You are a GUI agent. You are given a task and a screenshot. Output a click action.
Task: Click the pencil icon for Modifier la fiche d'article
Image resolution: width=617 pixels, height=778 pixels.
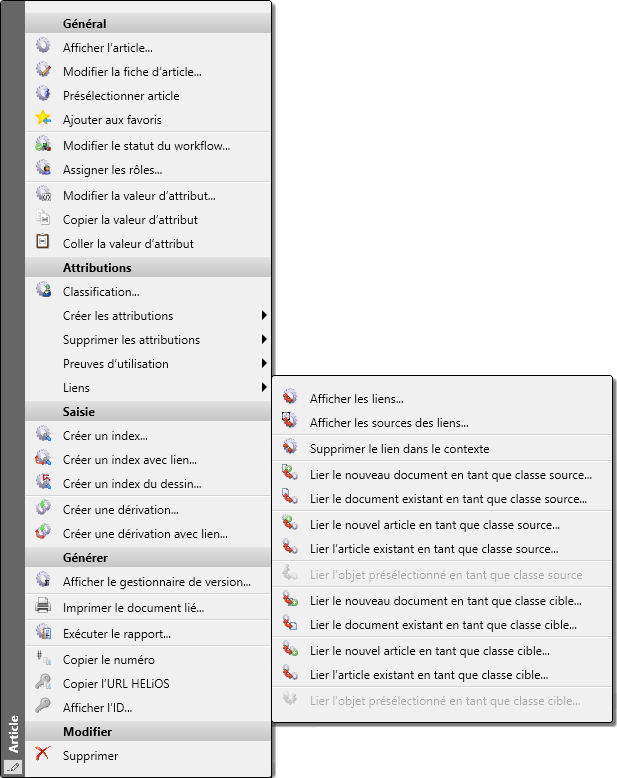pyautogui.click(x=43, y=69)
